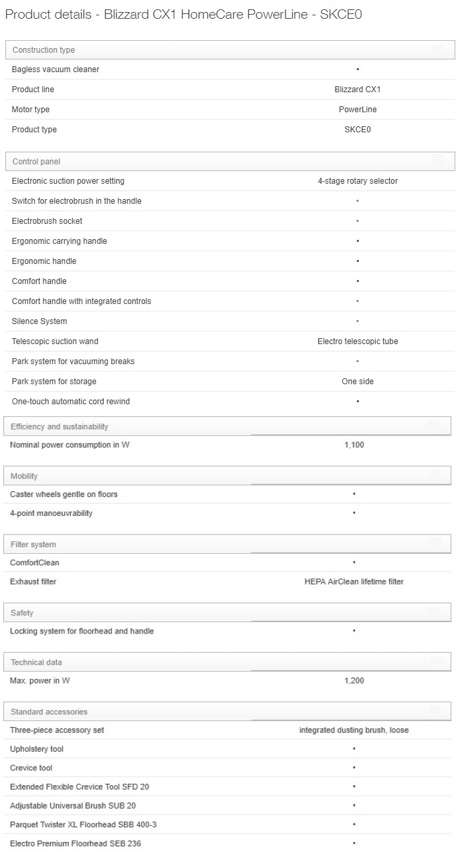Expand the Standard accessories section header

227,712
